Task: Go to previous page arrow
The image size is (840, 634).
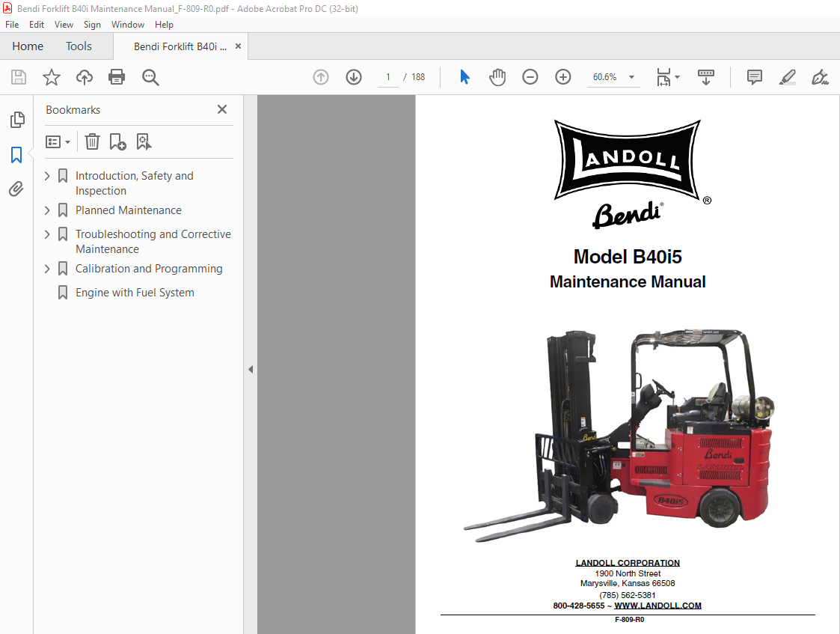Action: (321, 77)
